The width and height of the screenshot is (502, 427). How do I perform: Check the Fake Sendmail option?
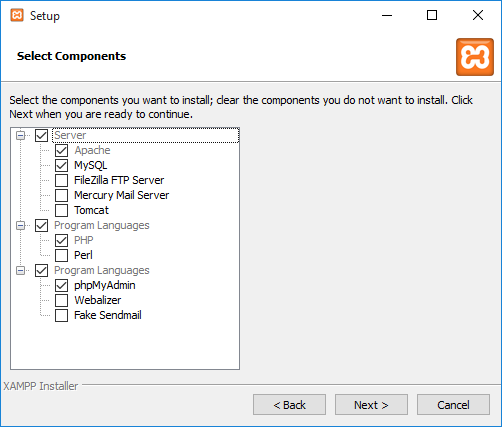(x=61, y=315)
